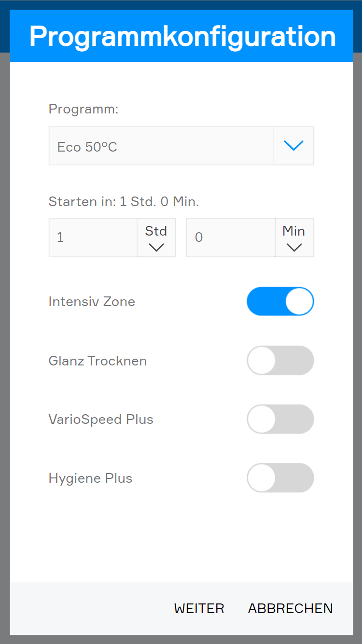Disable the Intensiv Zone toggle
Viewport: 362px width, 644px height.
click(280, 301)
